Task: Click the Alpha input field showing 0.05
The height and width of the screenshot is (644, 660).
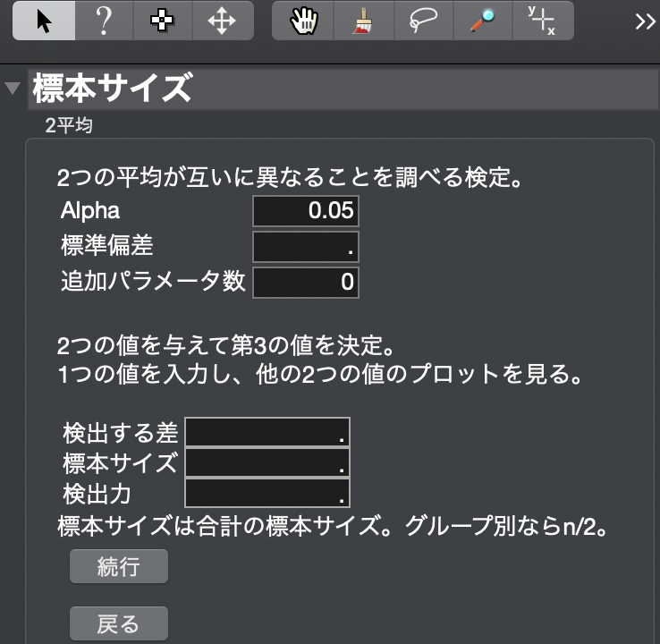Action: click(306, 211)
